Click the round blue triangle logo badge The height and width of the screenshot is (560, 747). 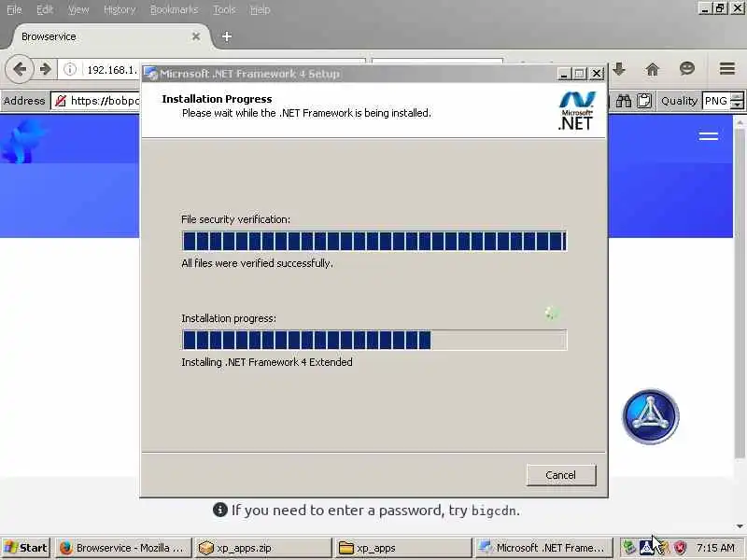point(651,416)
